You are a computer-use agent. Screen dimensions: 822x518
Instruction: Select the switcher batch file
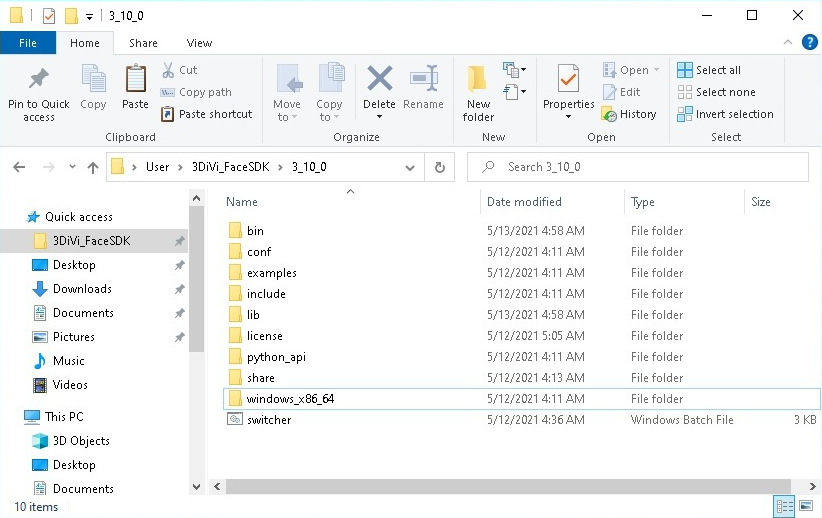pos(269,419)
